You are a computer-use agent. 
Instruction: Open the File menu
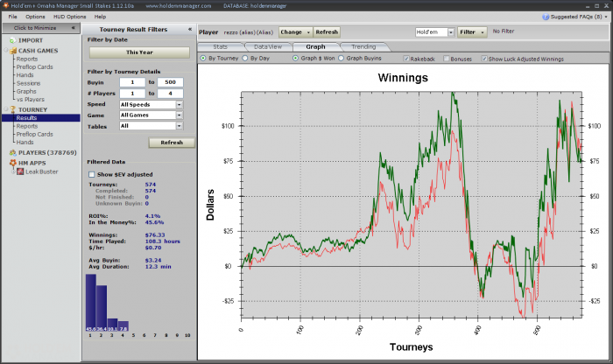[12, 17]
